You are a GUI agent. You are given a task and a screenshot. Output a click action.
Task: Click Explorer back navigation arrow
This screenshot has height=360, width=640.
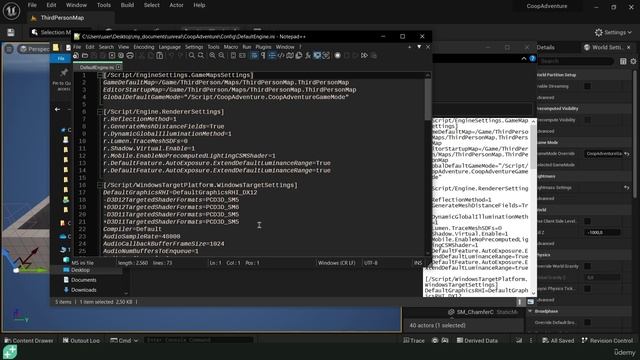tap(58, 109)
